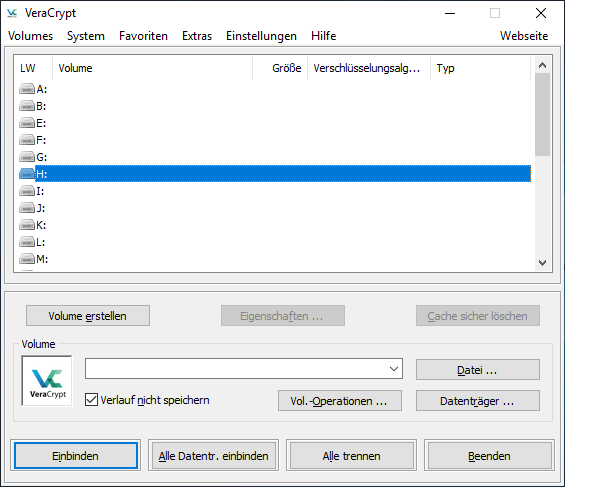Minimize the VeraCrypt window
The height and width of the screenshot is (487, 614).
tap(450, 13)
